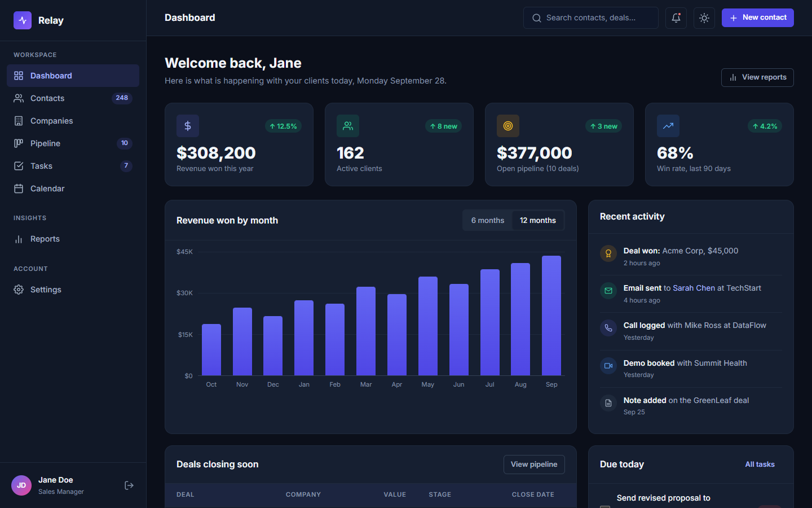Open Contacts in the sidebar

pyautogui.click(x=73, y=98)
